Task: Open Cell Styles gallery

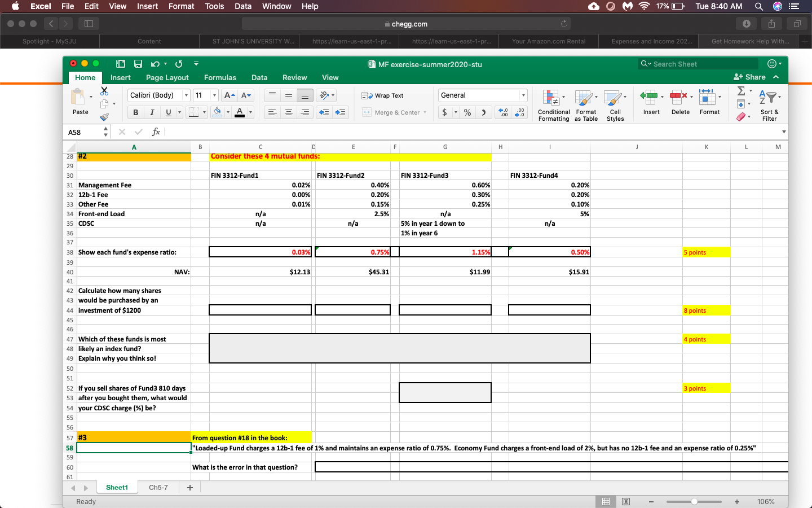Action: coord(615,106)
